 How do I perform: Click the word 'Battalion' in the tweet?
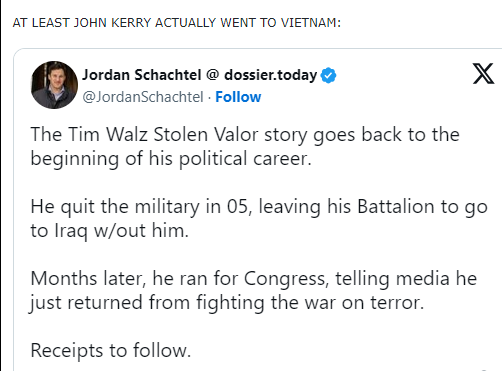click(396, 207)
